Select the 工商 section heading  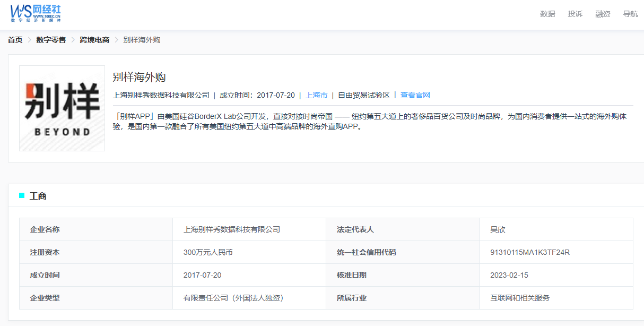pos(38,196)
